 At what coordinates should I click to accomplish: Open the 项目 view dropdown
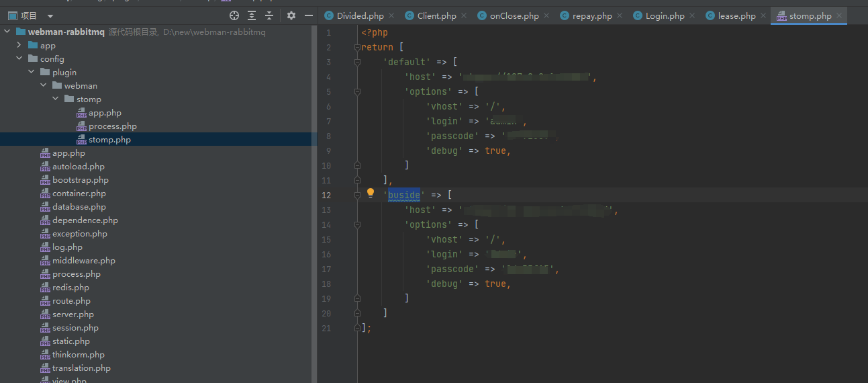pyautogui.click(x=50, y=16)
